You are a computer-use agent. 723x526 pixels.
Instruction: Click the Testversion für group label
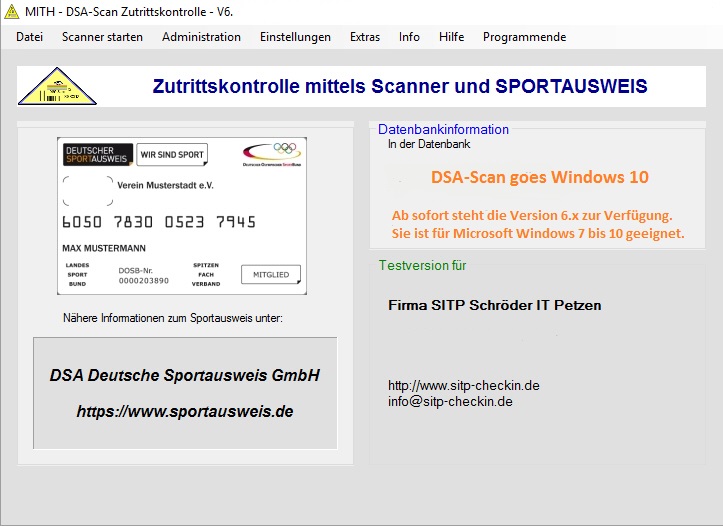pyautogui.click(x=422, y=266)
